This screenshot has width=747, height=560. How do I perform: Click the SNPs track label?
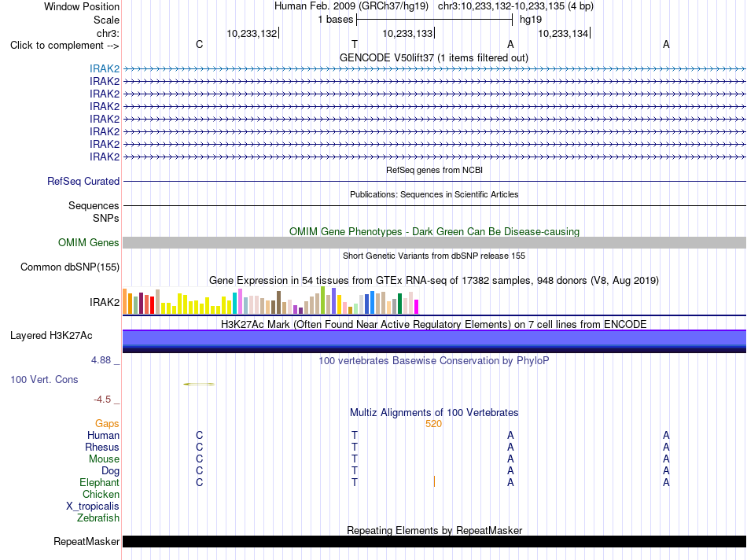[x=106, y=218]
